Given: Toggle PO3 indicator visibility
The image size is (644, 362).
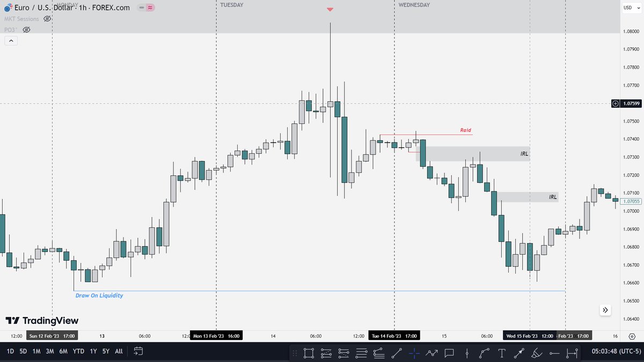Looking at the screenshot, I should pyautogui.click(x=26, y=29).
